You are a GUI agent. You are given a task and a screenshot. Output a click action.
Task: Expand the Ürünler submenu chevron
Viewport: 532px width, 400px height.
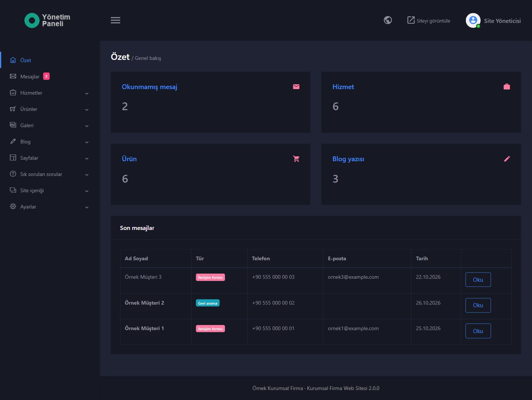pyautogui.click(x=87, y=110)
